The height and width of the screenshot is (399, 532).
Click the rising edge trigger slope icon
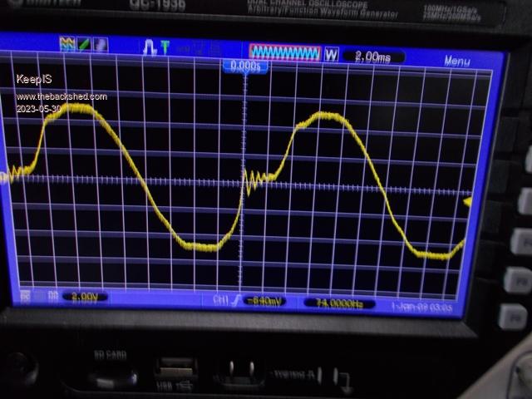pyautogui.click(x=237, y=301)
